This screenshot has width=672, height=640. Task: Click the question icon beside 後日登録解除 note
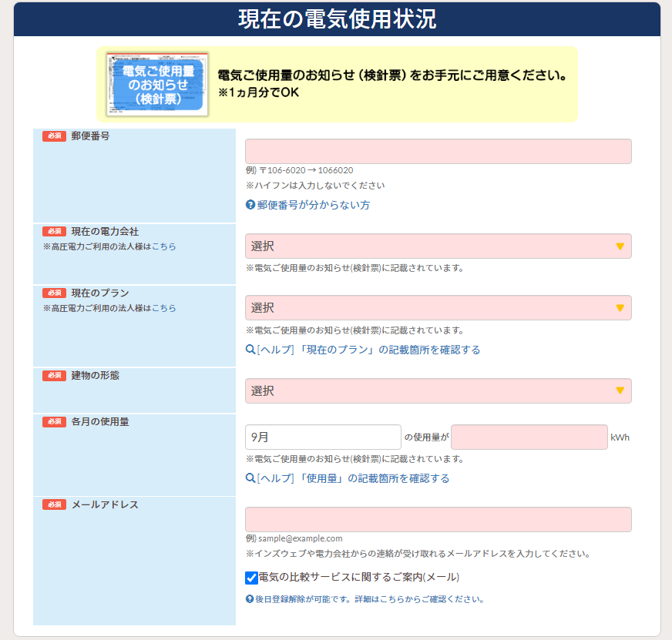[x=250, y=599]
